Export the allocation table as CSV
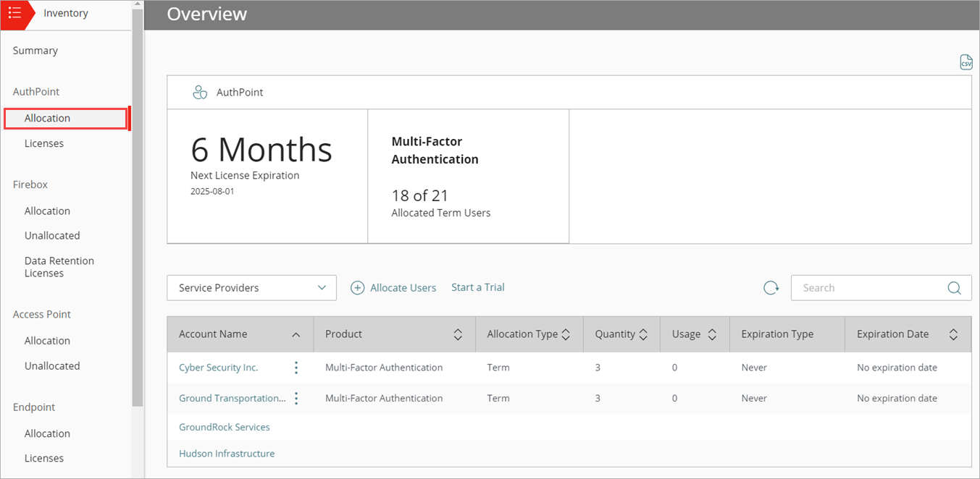 [x=966, y=62]
